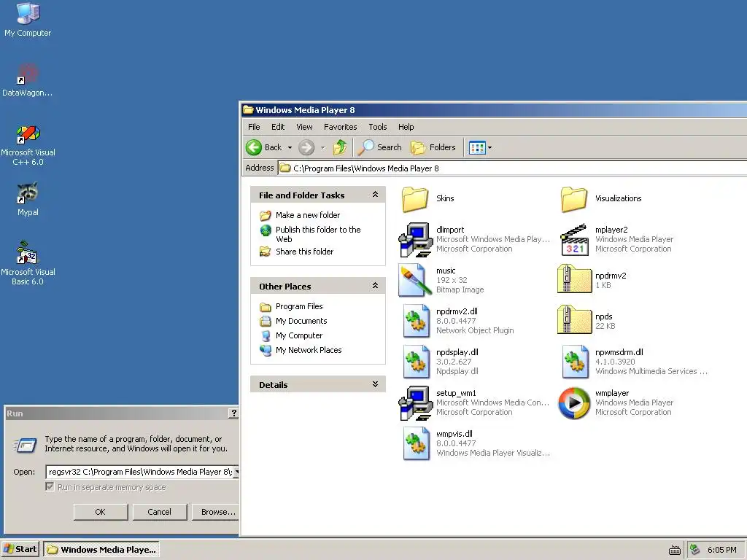Viewport: 747px width, 560px height.
Task: Click Share this folder link
Action: [x=304, y=252]
